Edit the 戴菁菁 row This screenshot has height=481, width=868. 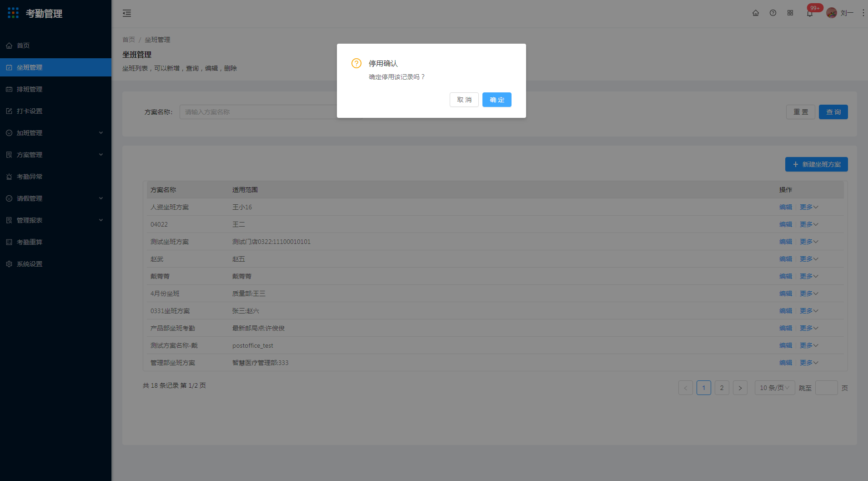tap(786, 276)
